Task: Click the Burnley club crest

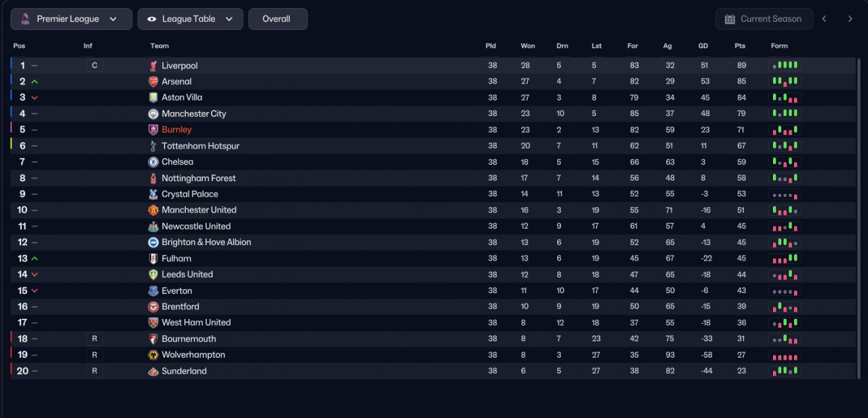Action: tap(153, 130)
